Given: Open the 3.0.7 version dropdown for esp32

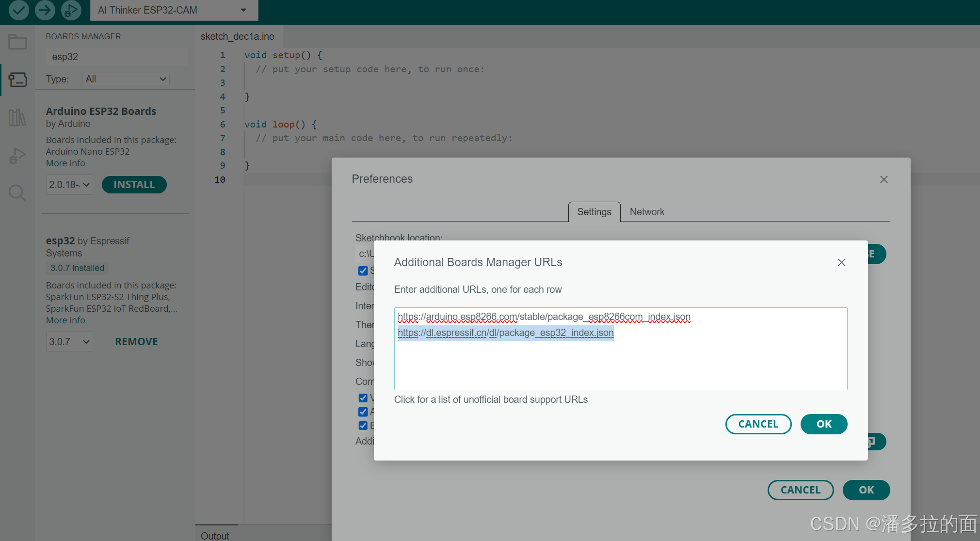Looking at the screenshot, I should point(69,342).
